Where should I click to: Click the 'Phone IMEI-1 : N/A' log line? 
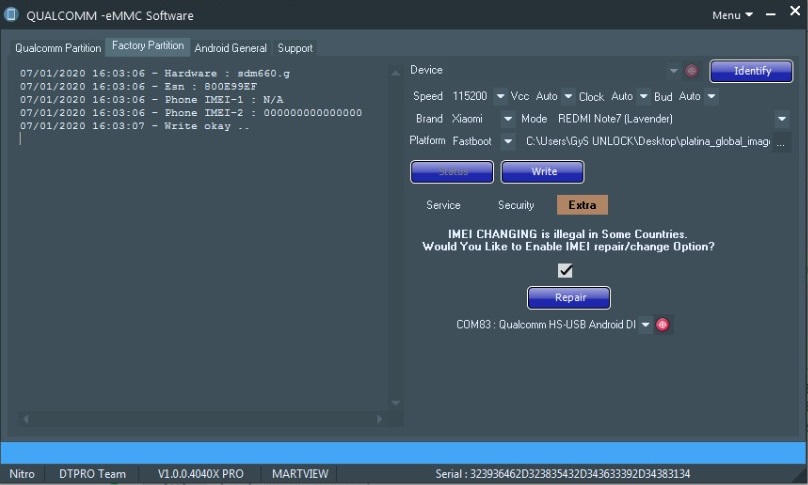(152, 99)
